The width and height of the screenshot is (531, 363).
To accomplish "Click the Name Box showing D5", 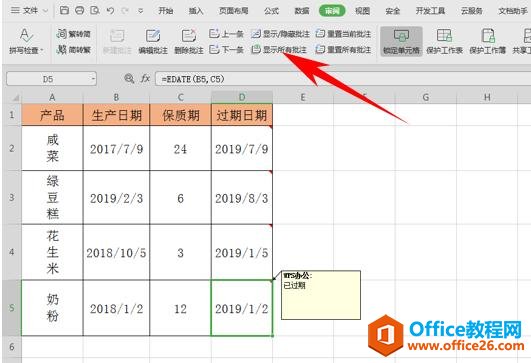I will [48, 79].
